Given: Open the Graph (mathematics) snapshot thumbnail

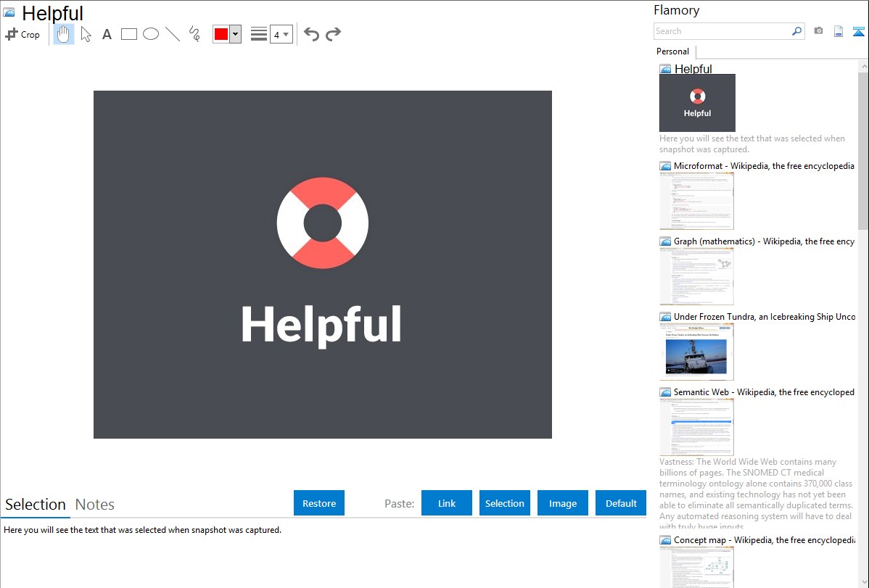Looking at the screenshot, I should coord(696,276).
